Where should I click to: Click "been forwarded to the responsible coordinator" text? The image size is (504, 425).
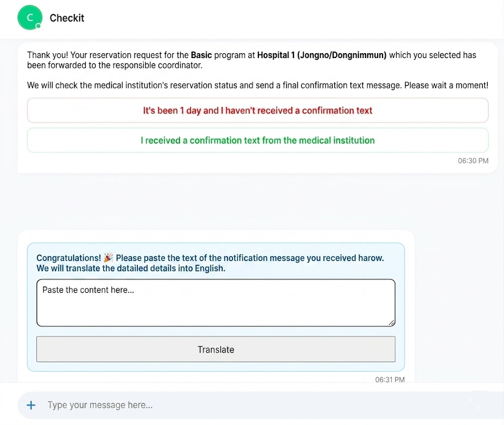click(x=115, y=65)
